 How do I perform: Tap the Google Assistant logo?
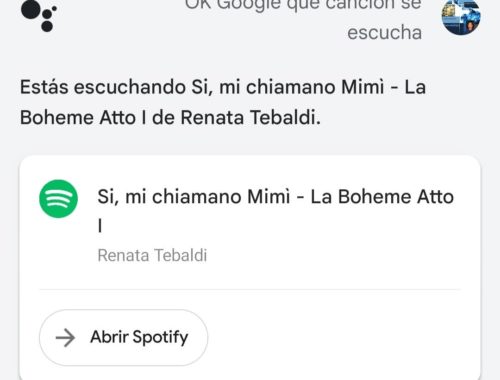tap(39, 16)
